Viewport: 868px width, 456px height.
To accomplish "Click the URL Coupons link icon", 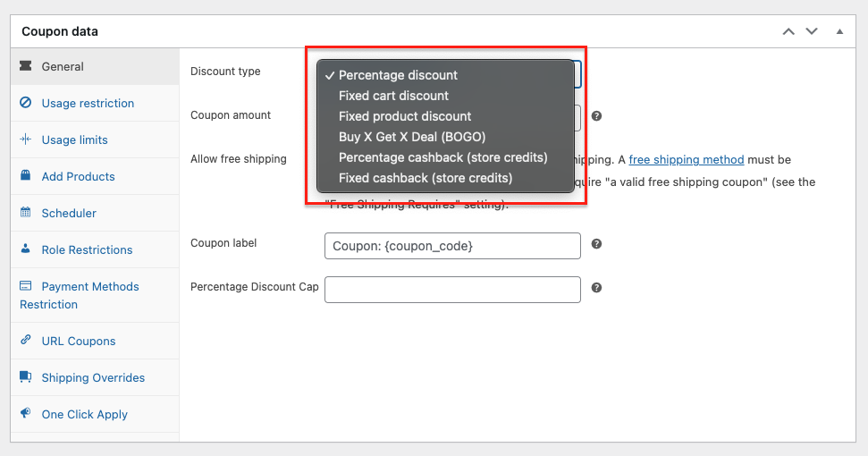I will pos(25,340).
